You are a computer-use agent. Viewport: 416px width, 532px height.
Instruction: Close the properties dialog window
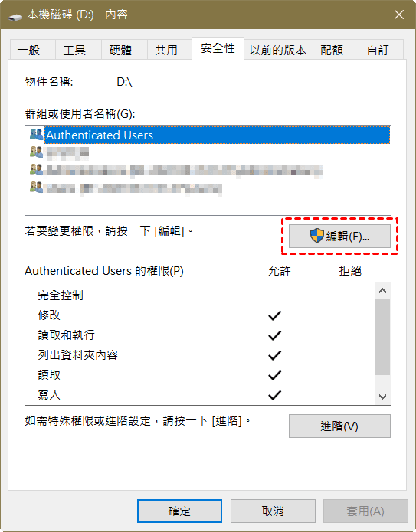[399, 15]
